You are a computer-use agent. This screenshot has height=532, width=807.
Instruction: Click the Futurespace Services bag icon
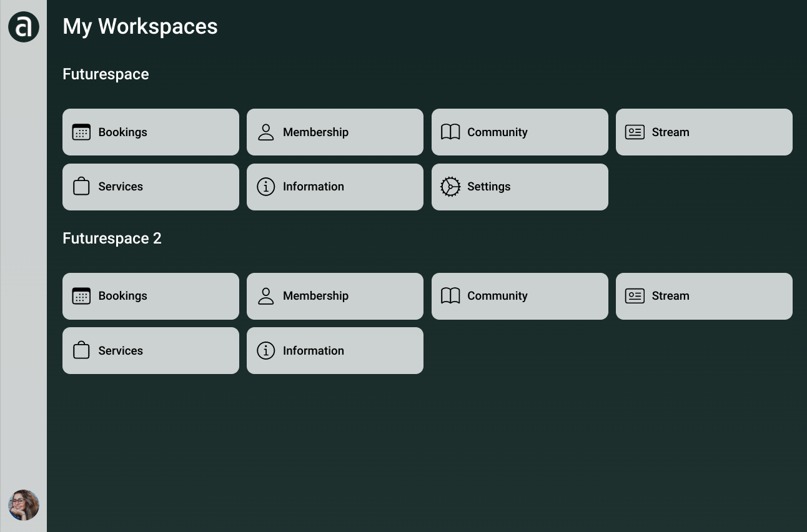(81, 186)
